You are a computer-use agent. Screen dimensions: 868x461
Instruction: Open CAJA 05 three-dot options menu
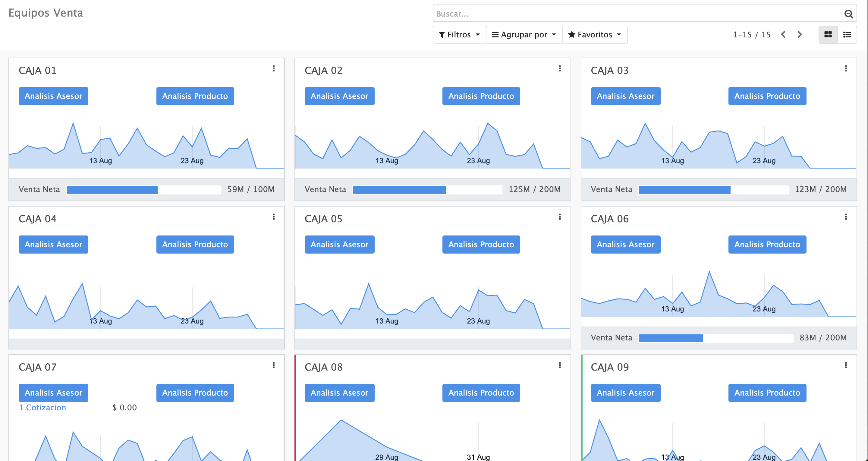tap(560, 217)
